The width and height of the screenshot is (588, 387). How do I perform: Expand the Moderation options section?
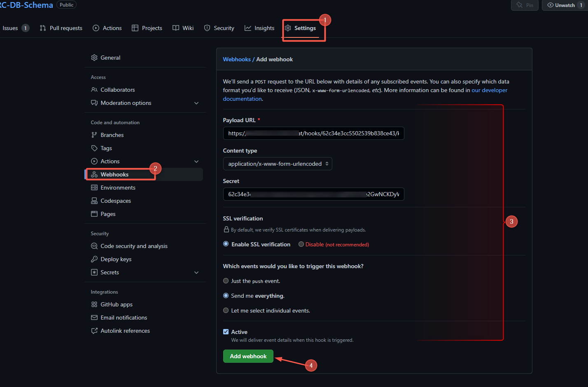click(196, 103)
